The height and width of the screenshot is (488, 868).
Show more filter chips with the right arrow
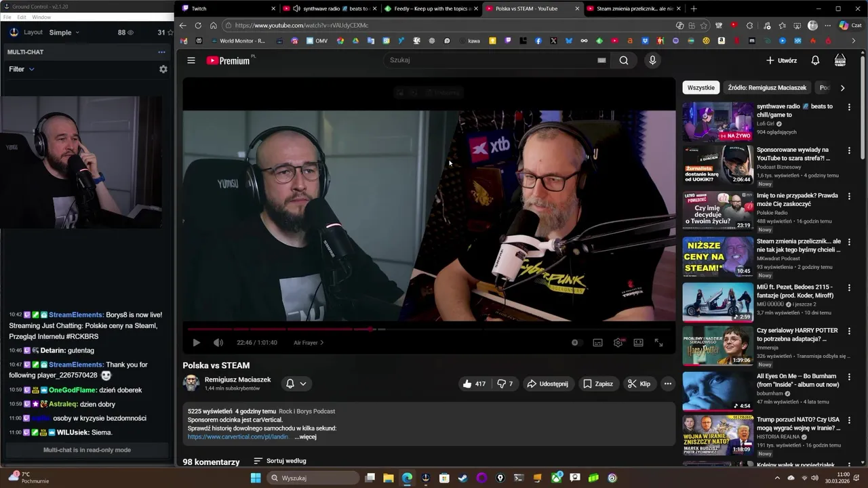tap(842, 87)
